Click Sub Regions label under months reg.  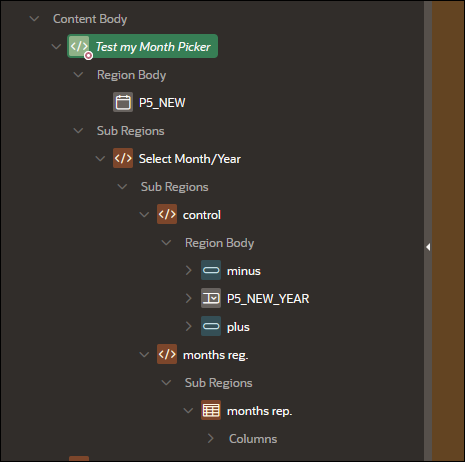click(x=219, y=383)
